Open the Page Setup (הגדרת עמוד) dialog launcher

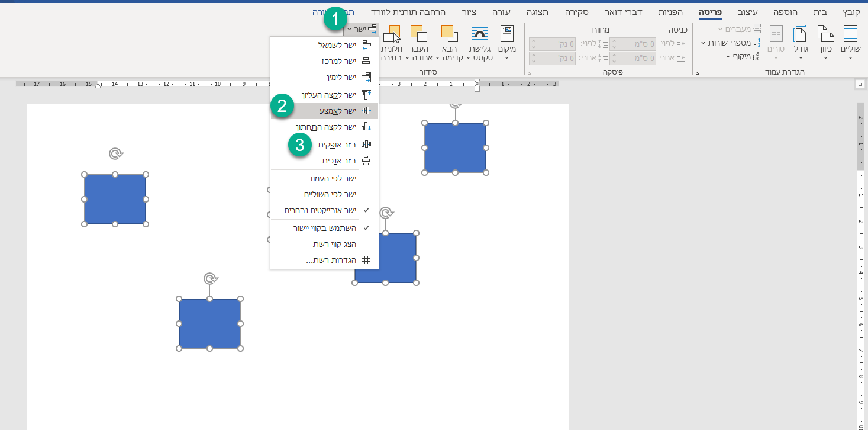point(697,72)
